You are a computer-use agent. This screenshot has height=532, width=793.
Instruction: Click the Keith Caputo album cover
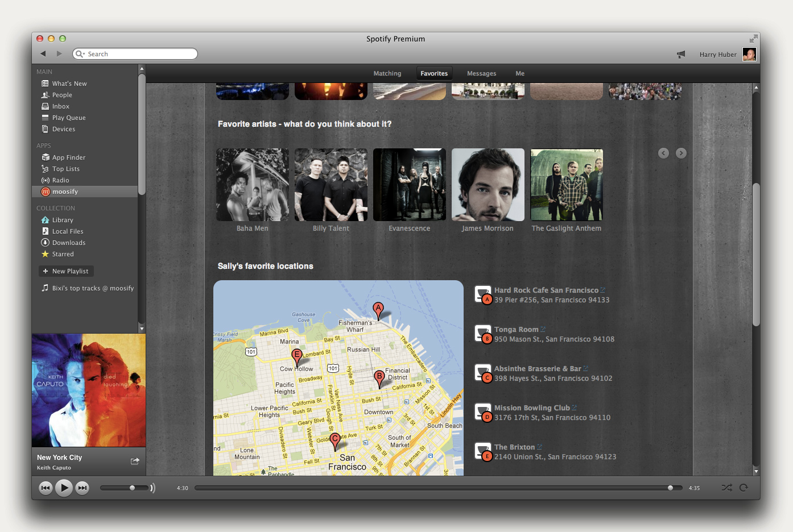[89, 390]
